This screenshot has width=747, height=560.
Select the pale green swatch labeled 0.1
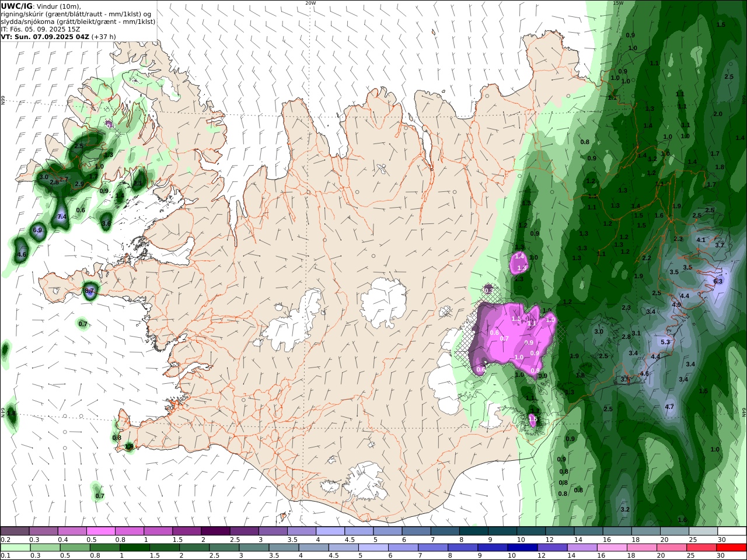click(x=16, y=548)
